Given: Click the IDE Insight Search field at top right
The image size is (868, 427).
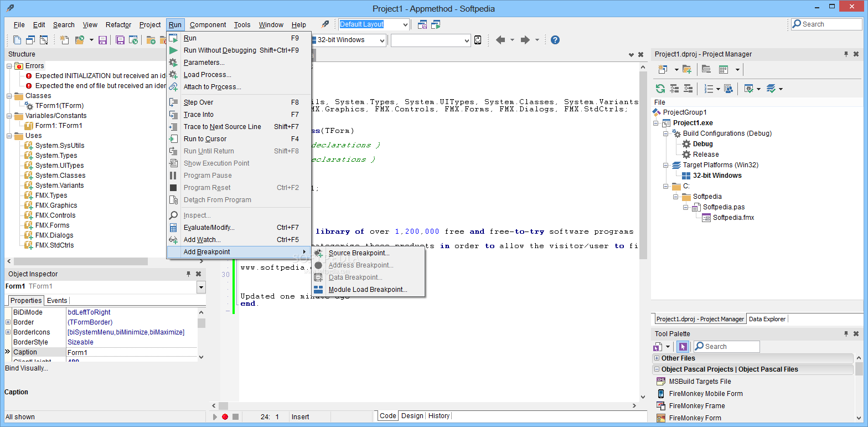Looking at the screenshot, I should (826, 24).
